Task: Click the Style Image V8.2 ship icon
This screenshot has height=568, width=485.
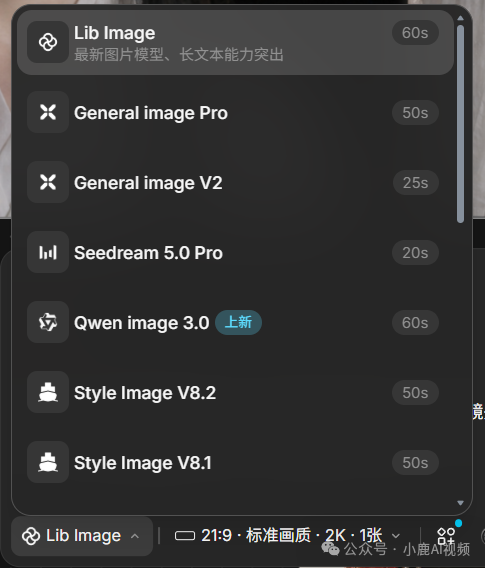Action: (x=48, y=392)
